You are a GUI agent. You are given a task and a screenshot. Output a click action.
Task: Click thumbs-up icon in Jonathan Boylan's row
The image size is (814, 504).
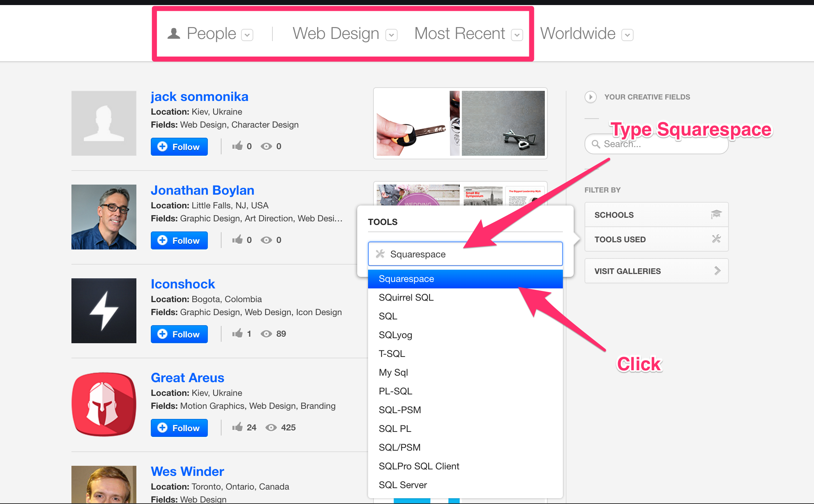pos(237,240)
